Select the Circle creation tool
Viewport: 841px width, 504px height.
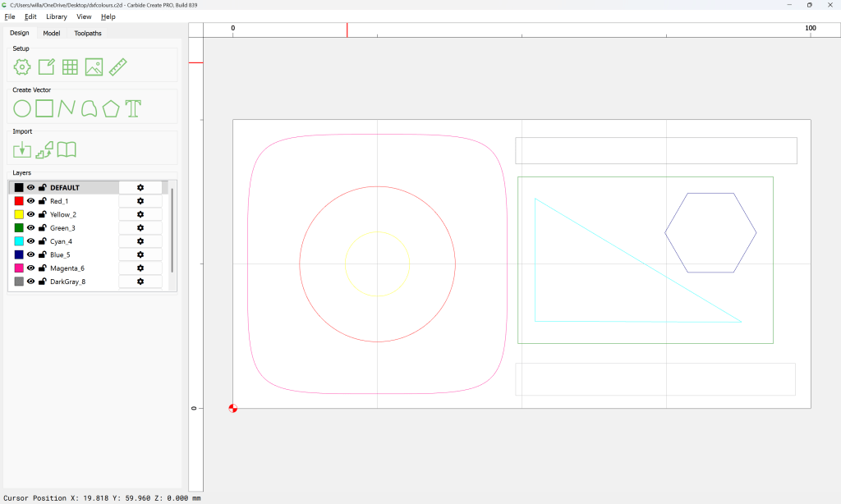[21, 108]
